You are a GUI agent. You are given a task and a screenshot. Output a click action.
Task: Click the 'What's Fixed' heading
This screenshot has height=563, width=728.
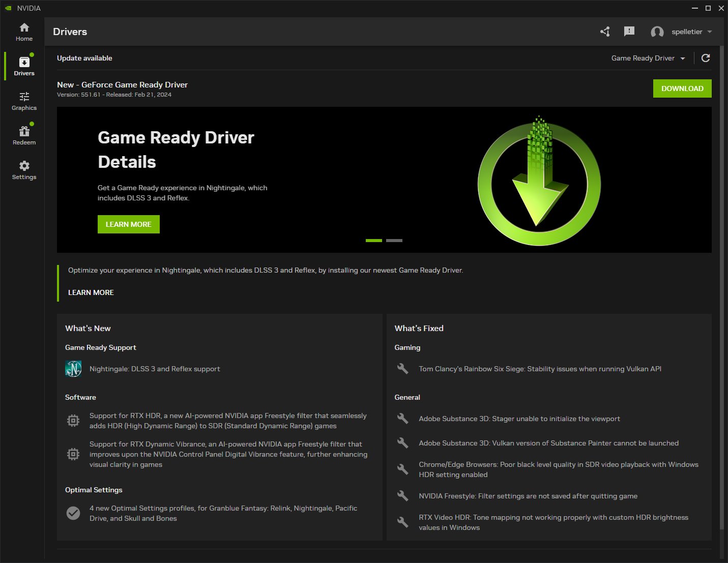(419, 329)
